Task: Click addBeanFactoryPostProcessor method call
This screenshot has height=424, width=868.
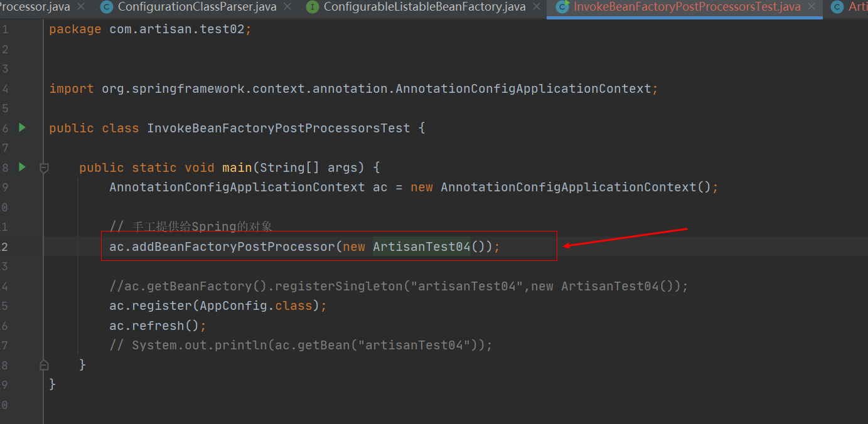Action: click(x=233, y=246)
